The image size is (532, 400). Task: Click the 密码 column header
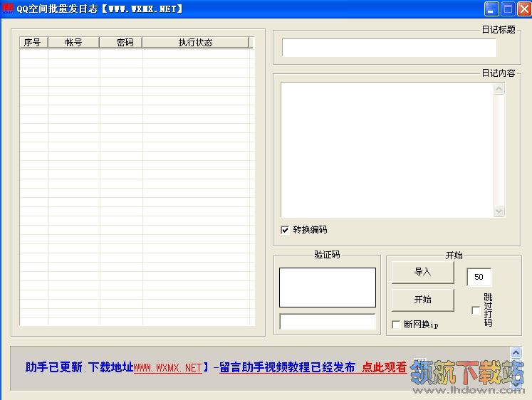[121, 43]
